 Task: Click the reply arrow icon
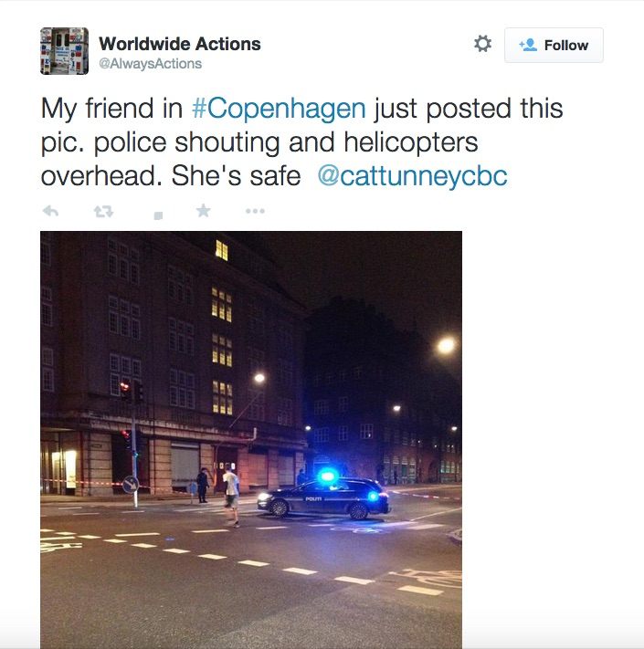50,211
